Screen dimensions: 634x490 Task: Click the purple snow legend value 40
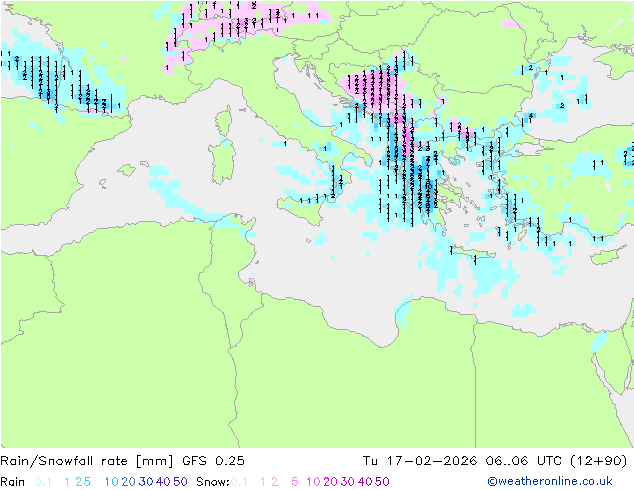tap(365, 482)
